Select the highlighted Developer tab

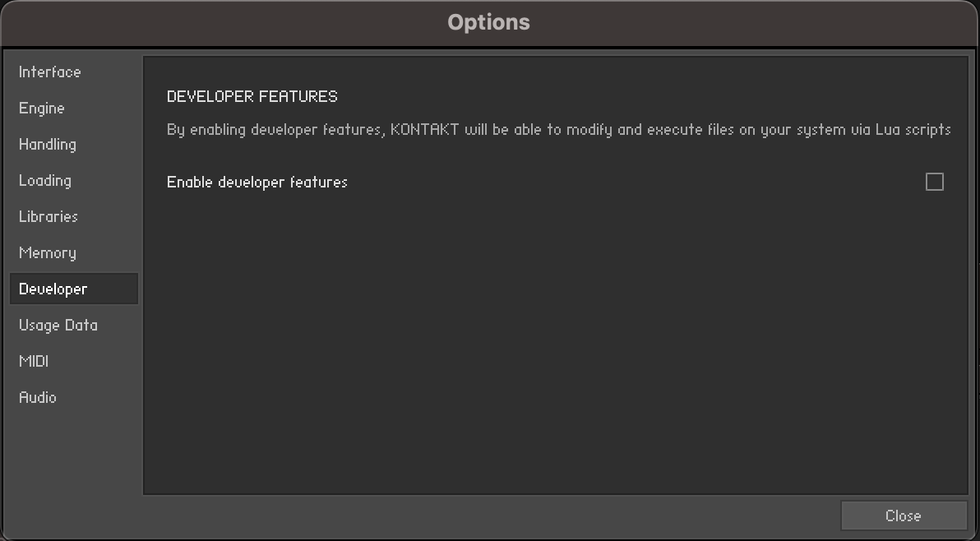coord(53,289)
